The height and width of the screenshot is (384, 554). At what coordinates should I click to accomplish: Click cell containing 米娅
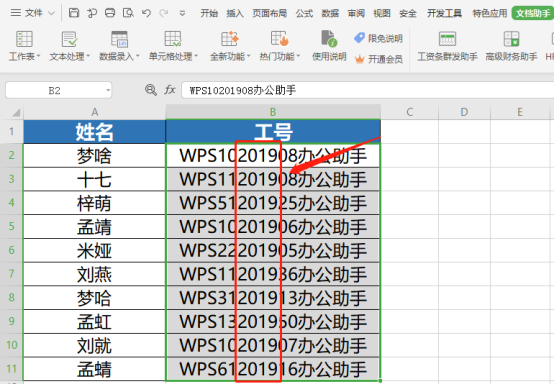pos(94,250)
